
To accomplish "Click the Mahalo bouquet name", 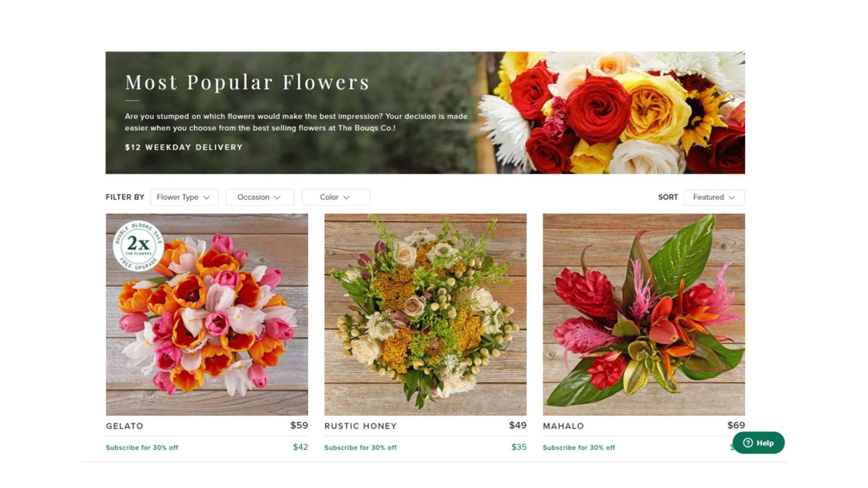I will [563, 426].
